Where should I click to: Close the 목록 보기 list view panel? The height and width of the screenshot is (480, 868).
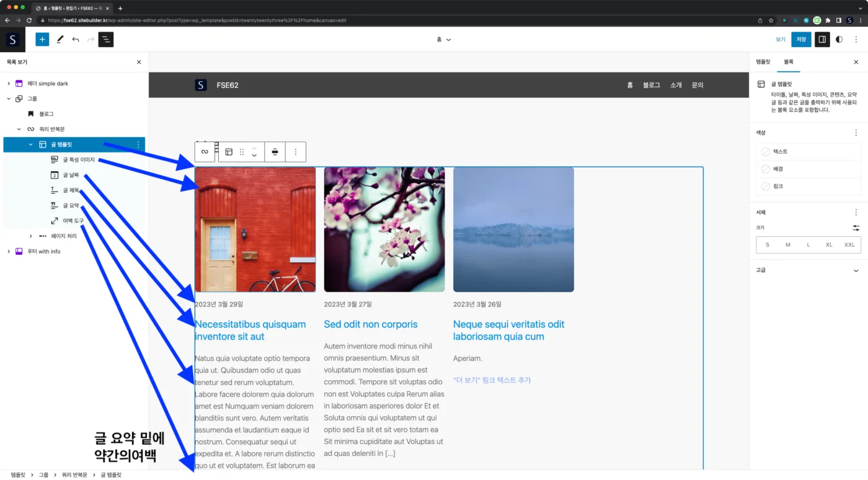pyautogui.click(x=139, y=62)
